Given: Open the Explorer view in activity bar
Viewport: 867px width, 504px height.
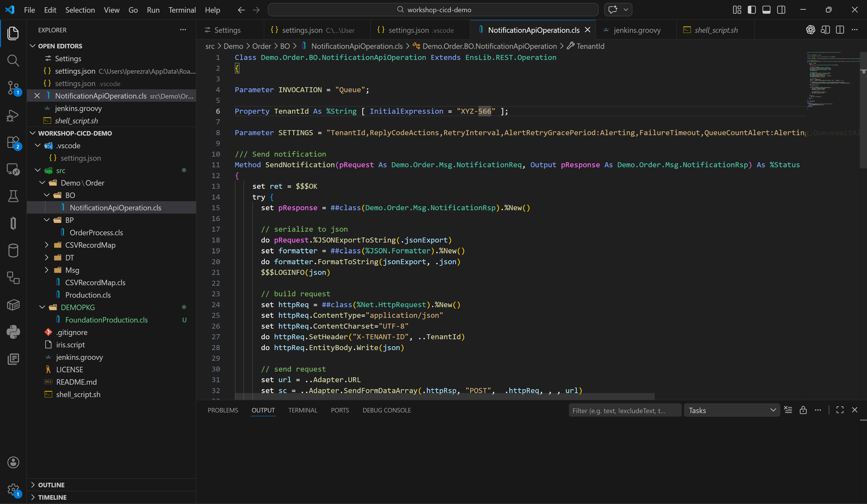Looking at the screenshot, I should [13, 33].
